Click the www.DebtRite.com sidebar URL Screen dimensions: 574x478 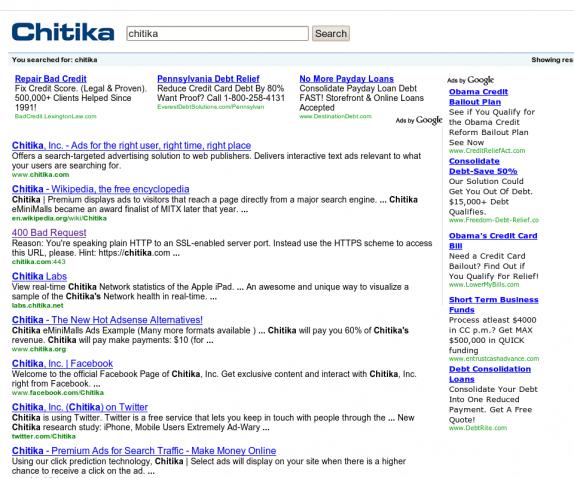pos(478,428)
